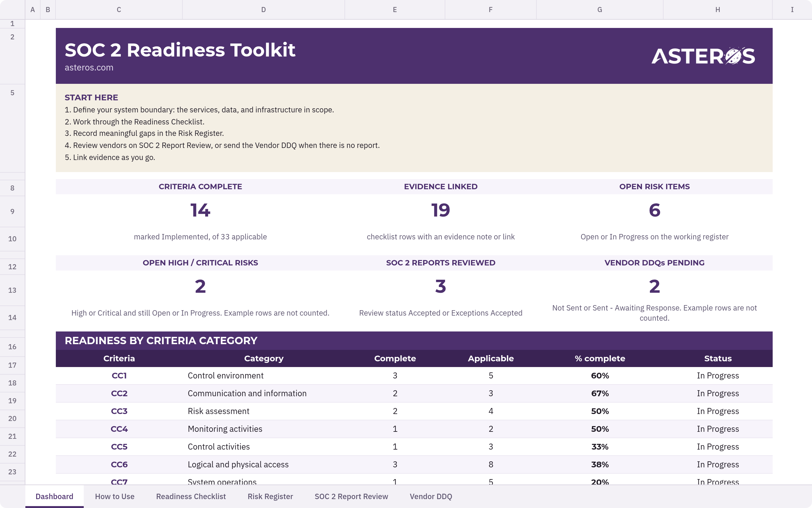Select the Risk assessment cell
This screenshot has width=812, height=508.
pyautogui.click(x=263, y=411)
